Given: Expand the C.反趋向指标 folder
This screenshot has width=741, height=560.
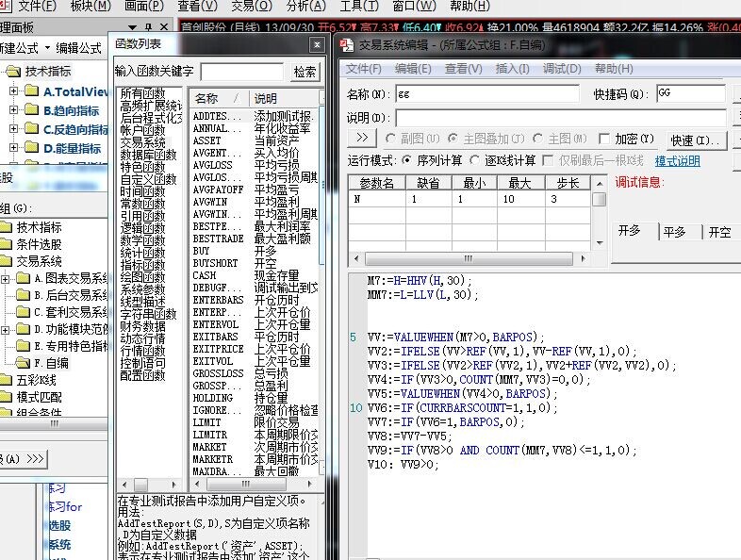Looking at the screenshot, I should [x=14, y=128].
